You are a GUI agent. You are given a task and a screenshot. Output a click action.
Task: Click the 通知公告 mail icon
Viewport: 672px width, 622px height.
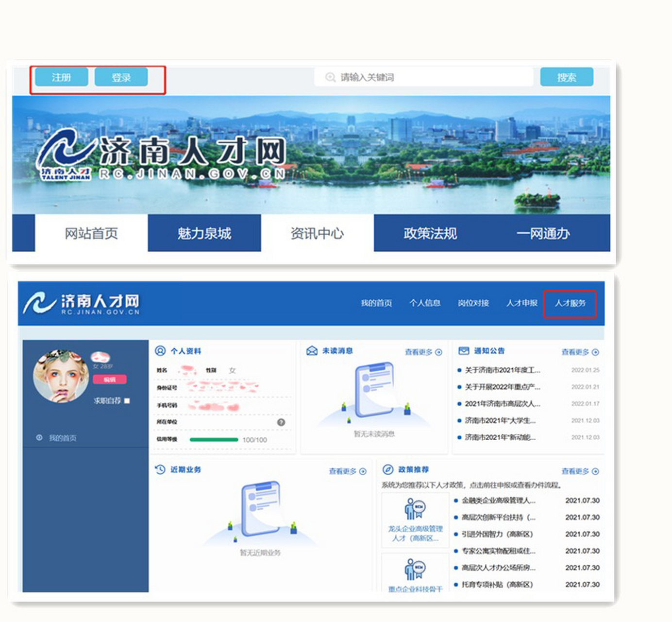pyautogui.click(x=464, y=350)
